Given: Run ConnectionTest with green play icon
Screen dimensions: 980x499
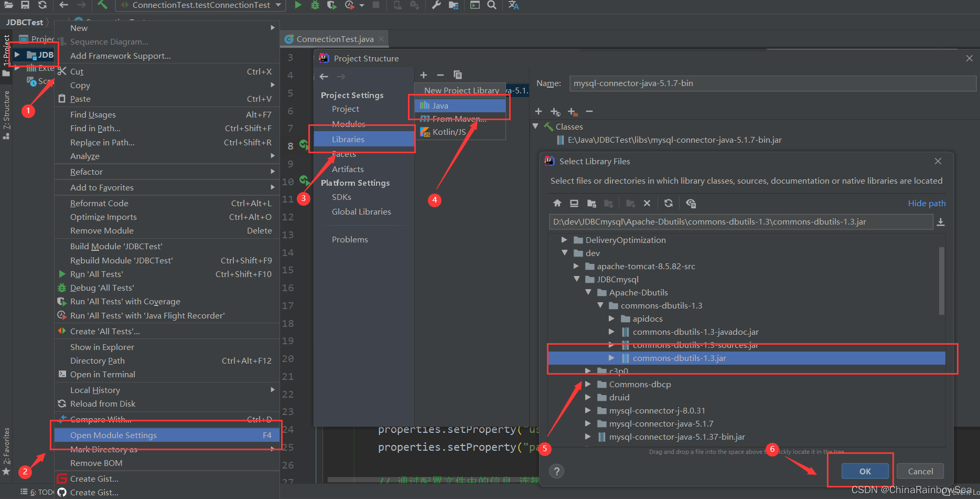Looking at the screenshot, I should click(x=298, y=5).
